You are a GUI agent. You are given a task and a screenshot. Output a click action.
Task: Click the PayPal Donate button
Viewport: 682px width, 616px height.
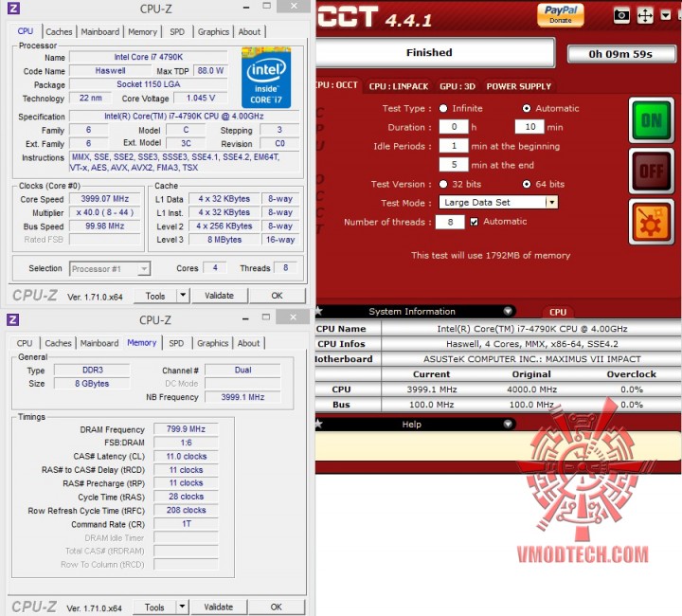pos(560,14)
